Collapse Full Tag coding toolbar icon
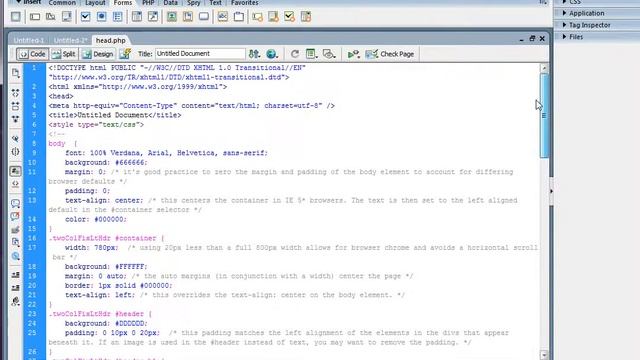Screen dimensions: 640x360 16,93
